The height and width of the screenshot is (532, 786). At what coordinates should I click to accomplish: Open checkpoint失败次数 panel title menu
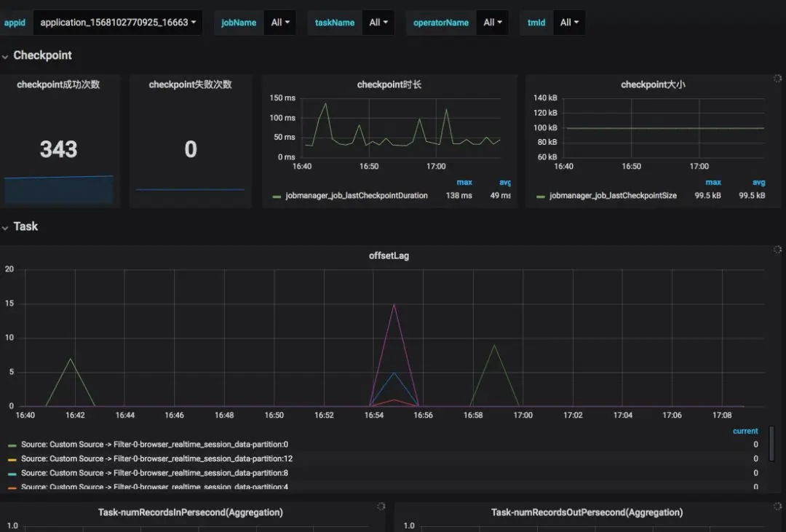coord(191,84)
